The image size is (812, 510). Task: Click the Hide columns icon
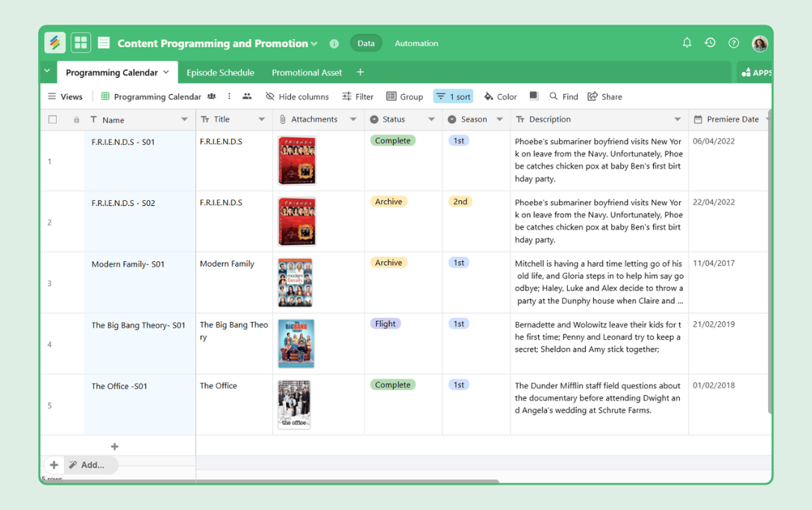270,96
